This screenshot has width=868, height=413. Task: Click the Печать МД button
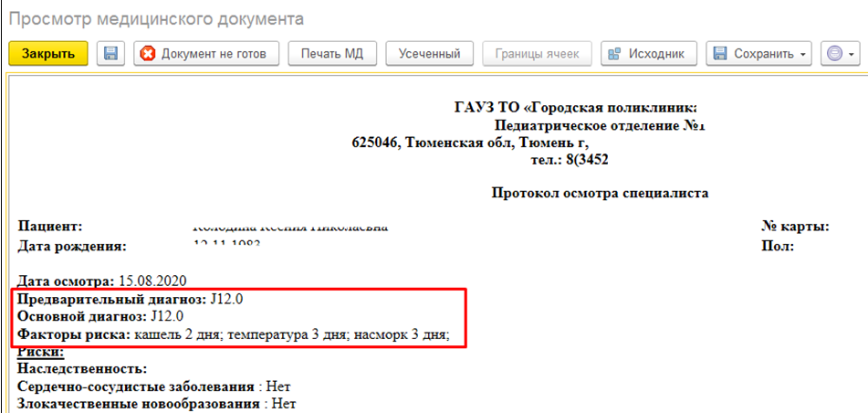pos(332,54)
